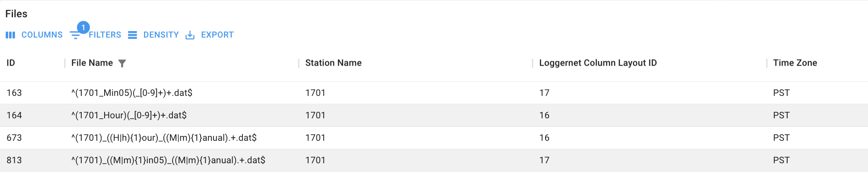Sort by the ID column header
Image resolution: width=868 pixels, height=190 pixels.
[11, 63]
